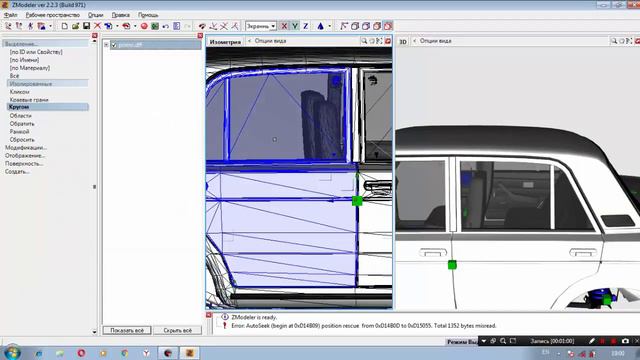The width and height of the screenshot is (640, 360).
Task: Click the 3D viewport label
Action: click(x=403, y=42)
